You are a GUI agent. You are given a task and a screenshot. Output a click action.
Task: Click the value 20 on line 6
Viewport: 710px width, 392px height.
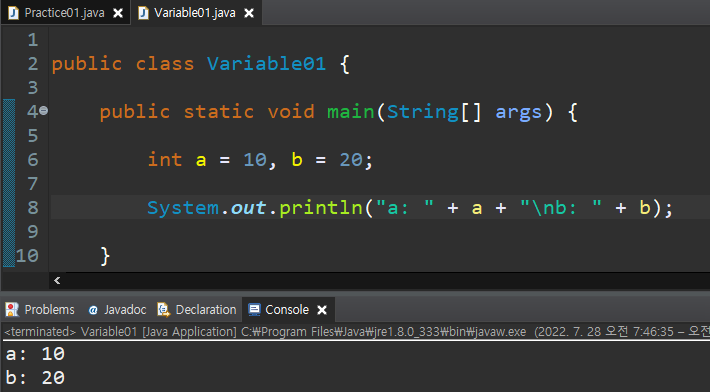click(351, 159)
